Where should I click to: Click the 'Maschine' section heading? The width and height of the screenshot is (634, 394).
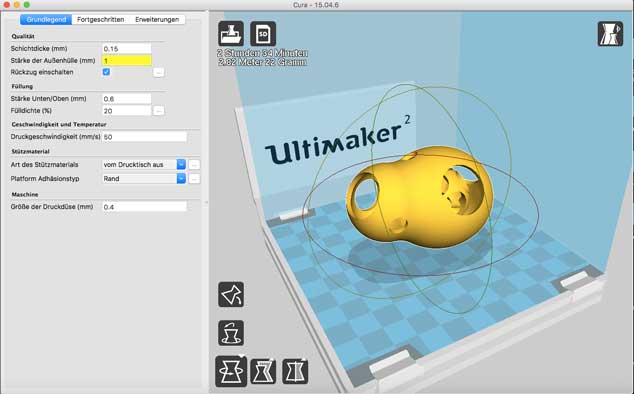[x=25, y=194]
